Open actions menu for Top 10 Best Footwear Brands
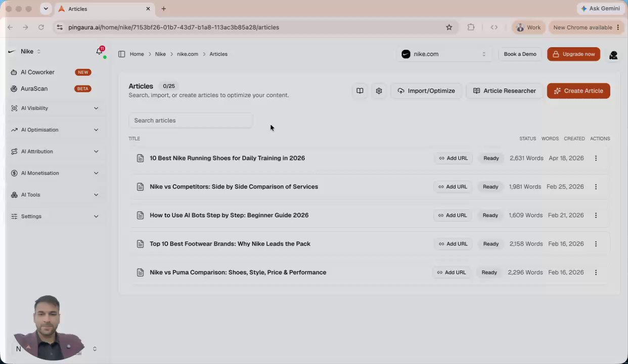 tap(596, 244)
